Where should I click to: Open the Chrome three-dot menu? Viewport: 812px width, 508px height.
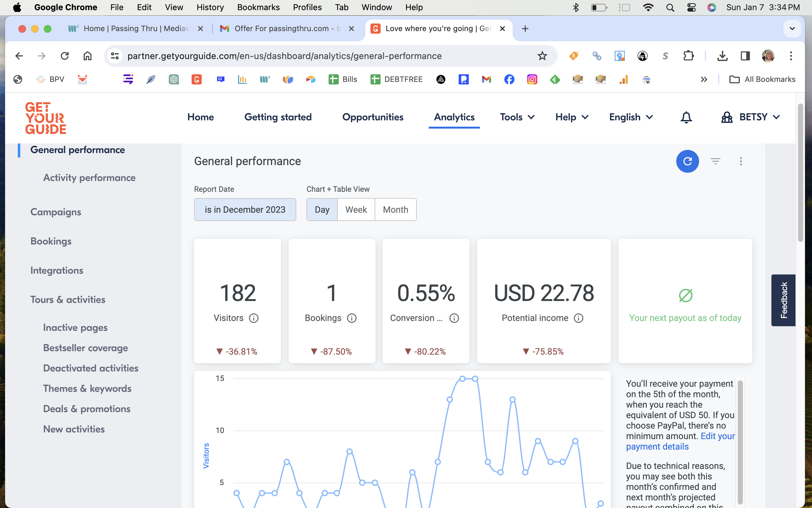pyautogui.click(x=791, y=56)
